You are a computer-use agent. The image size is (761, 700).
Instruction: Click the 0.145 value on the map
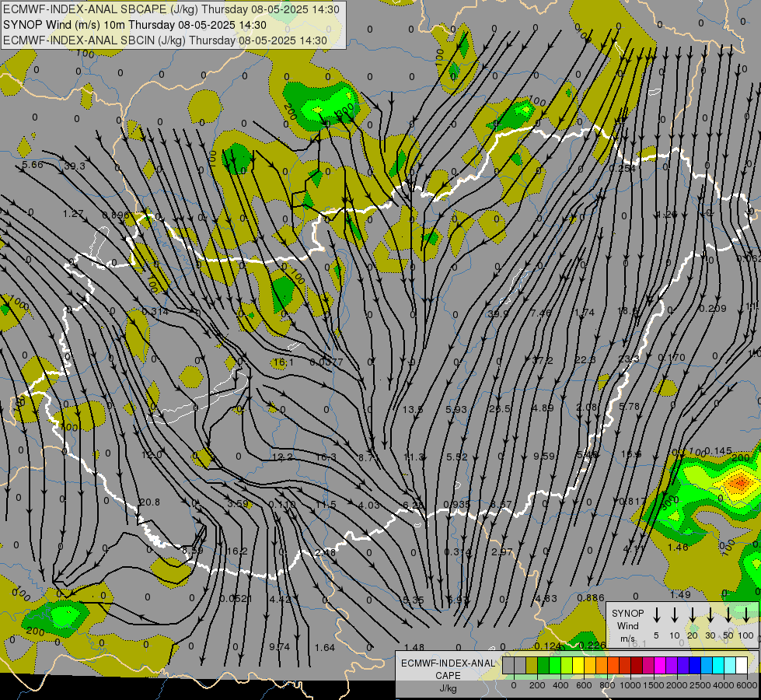click(x=718, y=451)
